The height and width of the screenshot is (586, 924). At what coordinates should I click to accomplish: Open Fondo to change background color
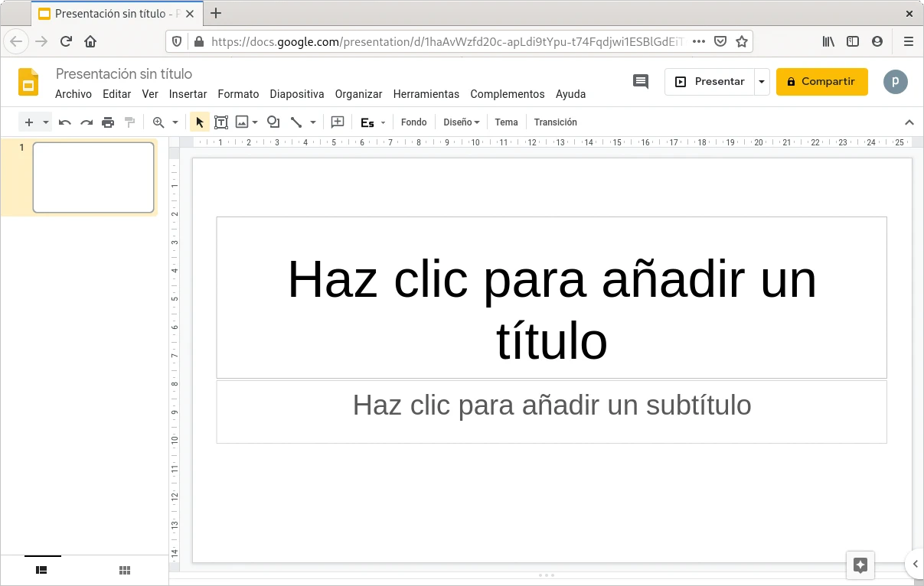(x=413, y=122)
